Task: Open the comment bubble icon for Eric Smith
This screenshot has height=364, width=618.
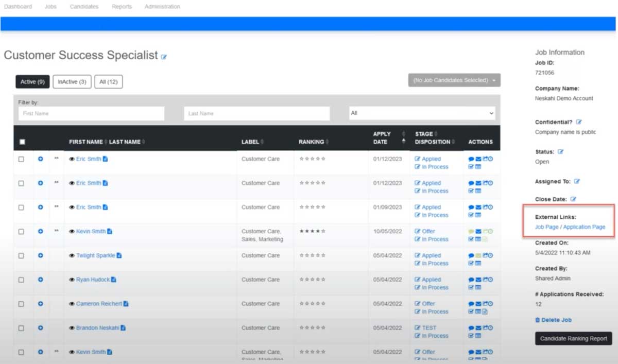Action: [471, 159]
